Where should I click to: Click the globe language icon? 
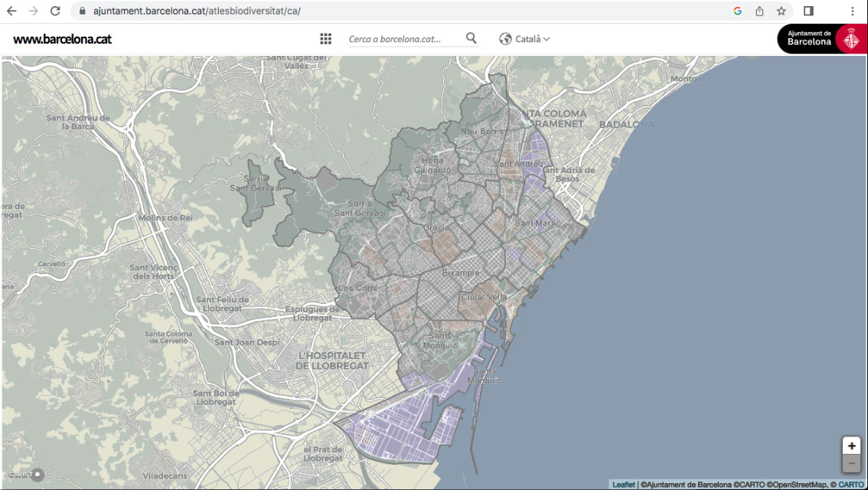[x=505, y=39]
